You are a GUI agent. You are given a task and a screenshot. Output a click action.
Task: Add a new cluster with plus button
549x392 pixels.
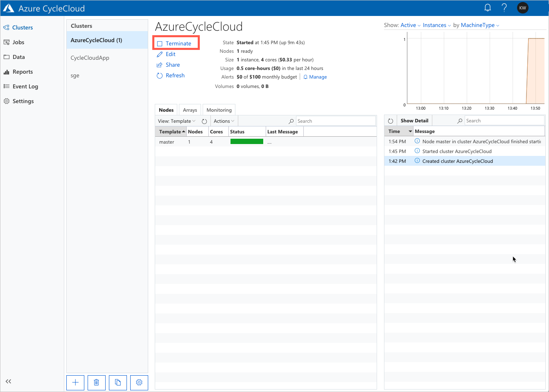pyautogui.click(x=75, y=383)
